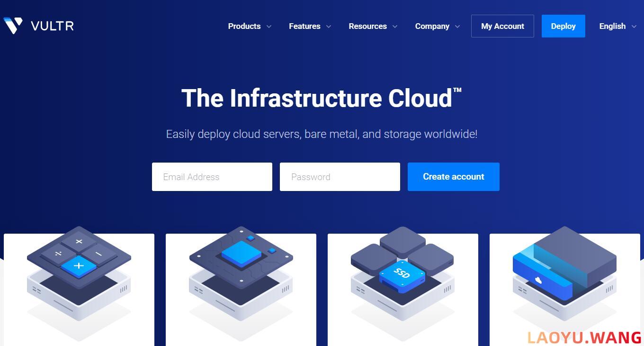
Task: Expand the Resources chevron arrow
Action: 395,27
